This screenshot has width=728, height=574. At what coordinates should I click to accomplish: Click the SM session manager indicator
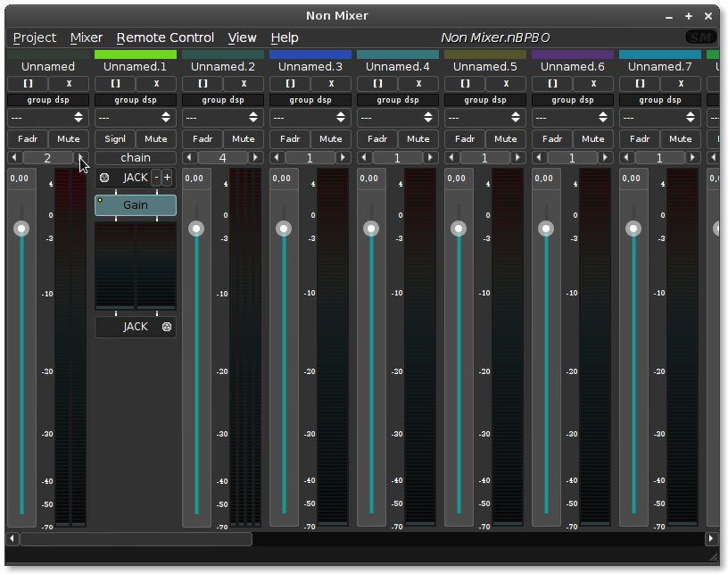700,37
